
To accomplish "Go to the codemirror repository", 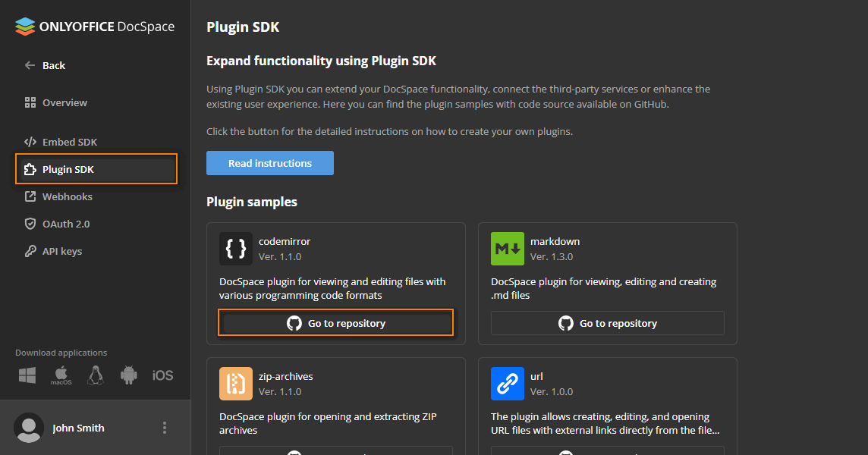I will (x=336, y=323).
